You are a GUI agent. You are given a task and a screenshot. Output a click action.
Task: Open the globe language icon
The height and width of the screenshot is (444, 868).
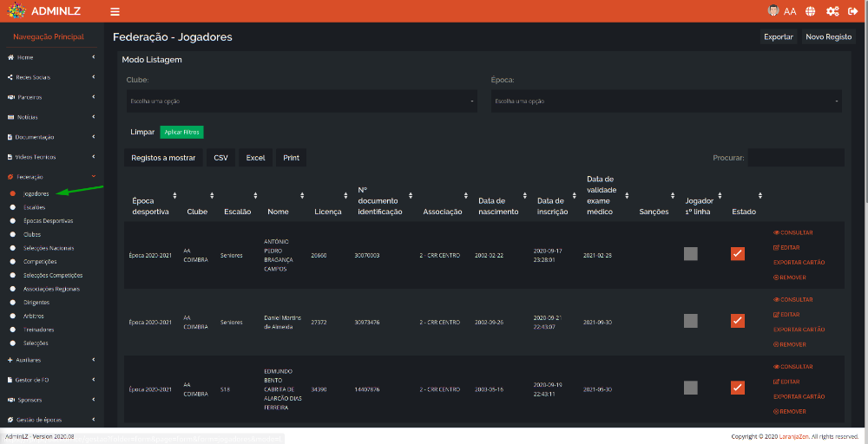810,11
